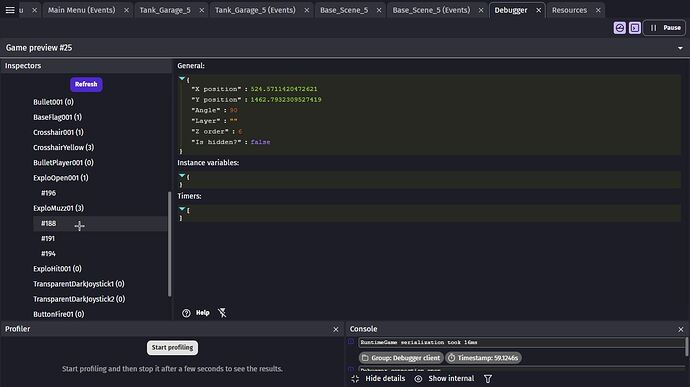This screenshot has width=690, height=387.
Task: Collapse the Instance variables object
Action: coord(182,175)
